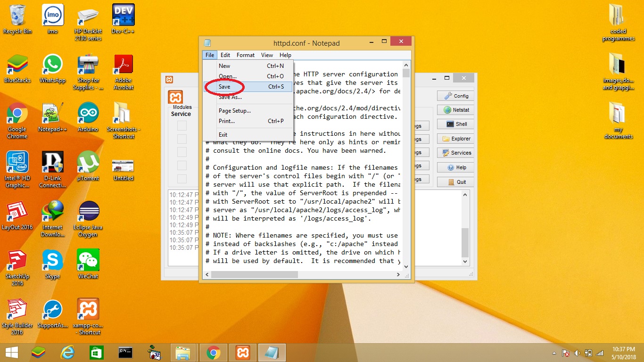Open the View menu in Notepad
This screenshot has width=644, height=362.
pyautogui.click(x=267, y=55)
